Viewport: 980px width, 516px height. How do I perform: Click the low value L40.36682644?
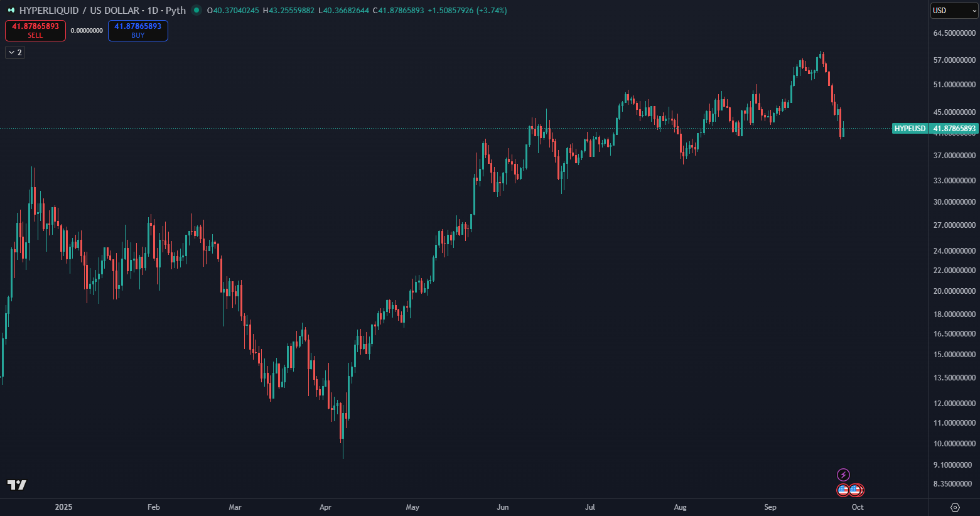click(344, 11)
